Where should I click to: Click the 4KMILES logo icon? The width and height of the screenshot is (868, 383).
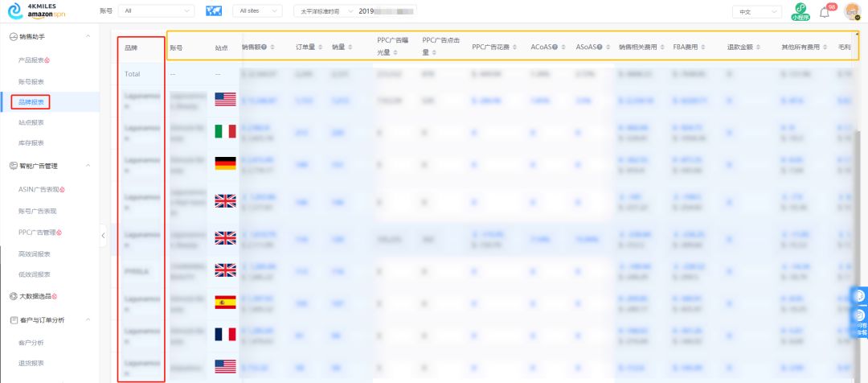pyautogui.click(x=14, y=12)
